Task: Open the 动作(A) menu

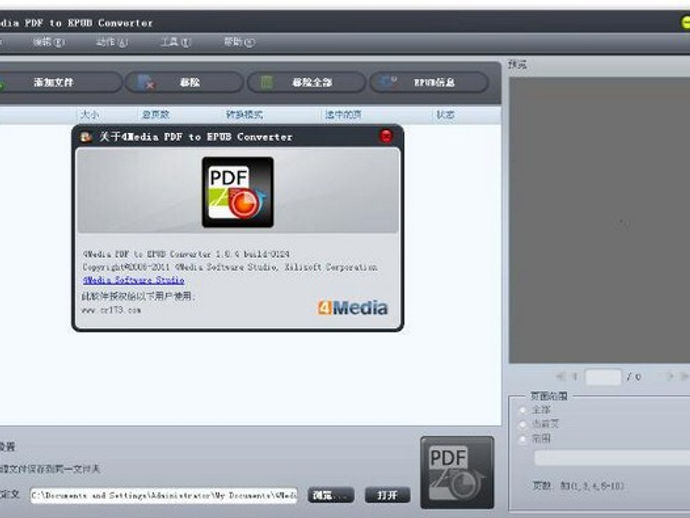Action: pos(112,42)
